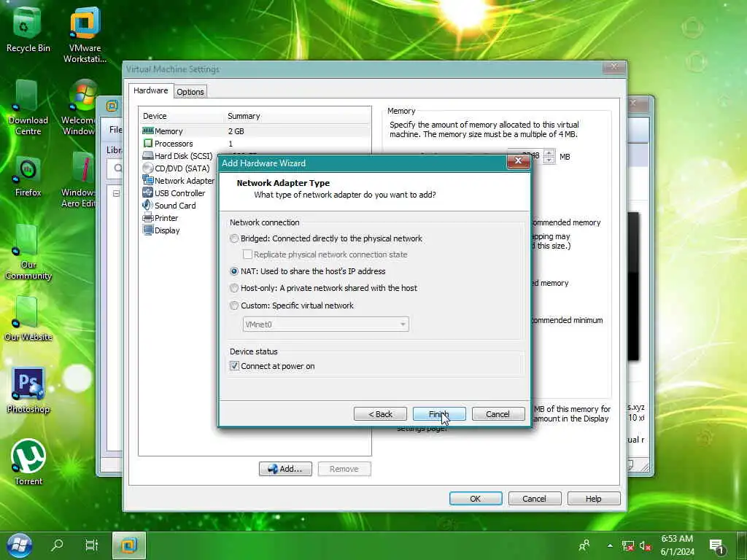Open the Windows Aero Edition desktop icon
747x560 pixels.
point(79,180)
